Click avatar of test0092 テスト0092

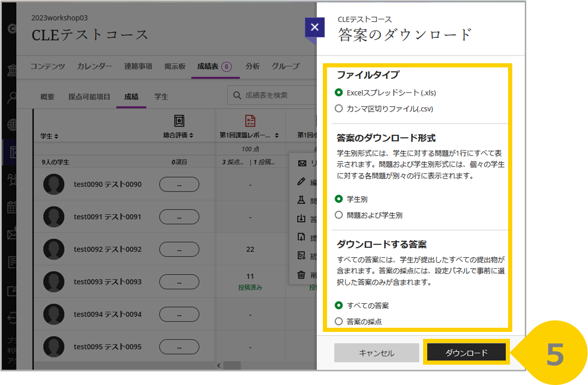coord(54,249)
